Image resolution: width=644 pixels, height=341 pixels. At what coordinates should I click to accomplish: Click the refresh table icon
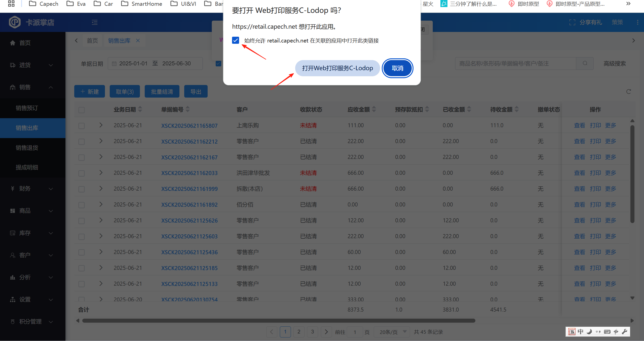628,92
